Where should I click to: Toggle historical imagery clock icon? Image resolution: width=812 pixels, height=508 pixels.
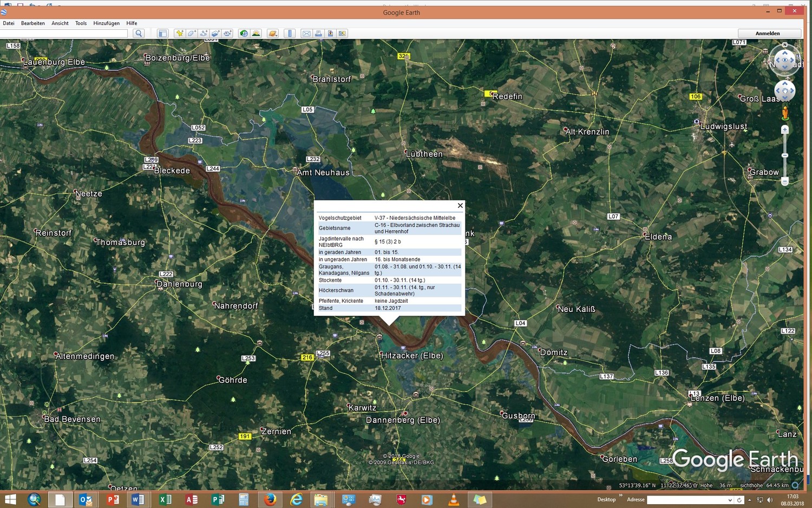(x=244, y=34)
